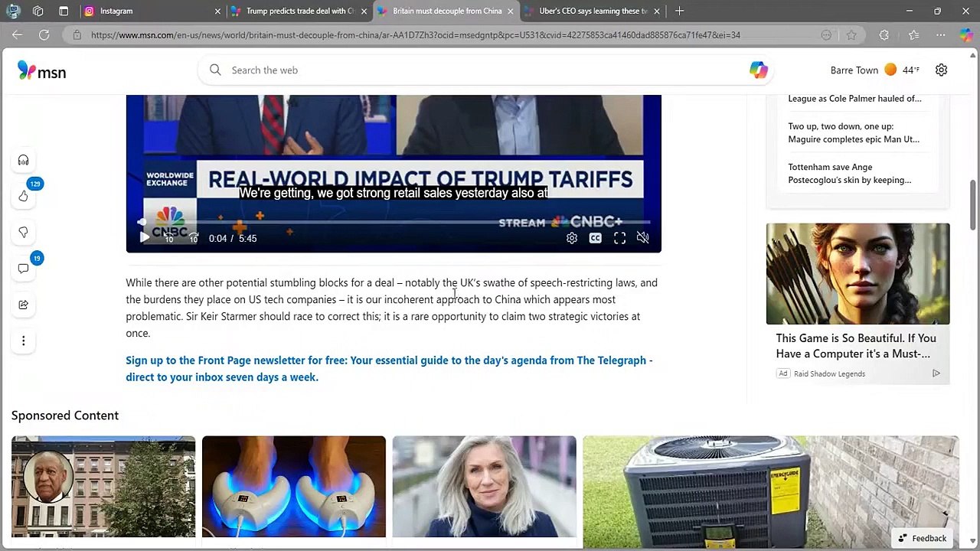The height and width of the screenshot is (551, 980).
Task: Click the address bar URL
Action: 415,34
